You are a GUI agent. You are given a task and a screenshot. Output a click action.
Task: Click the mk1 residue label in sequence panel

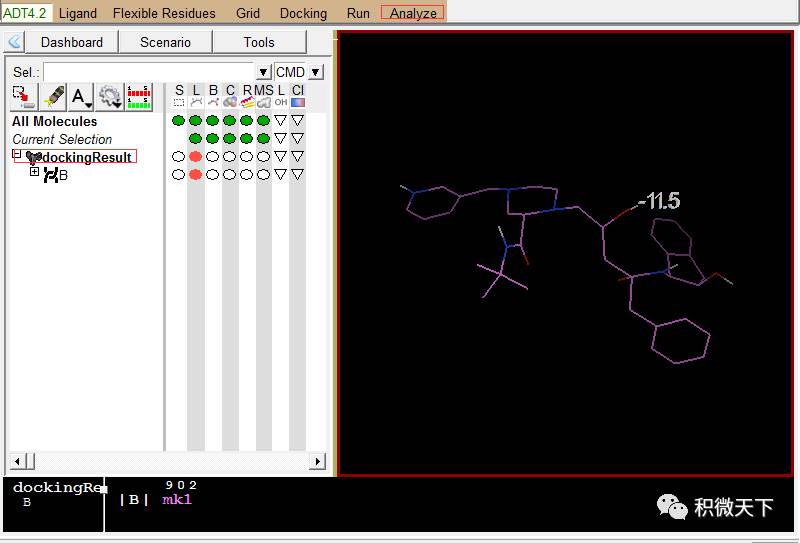point(177,499)
